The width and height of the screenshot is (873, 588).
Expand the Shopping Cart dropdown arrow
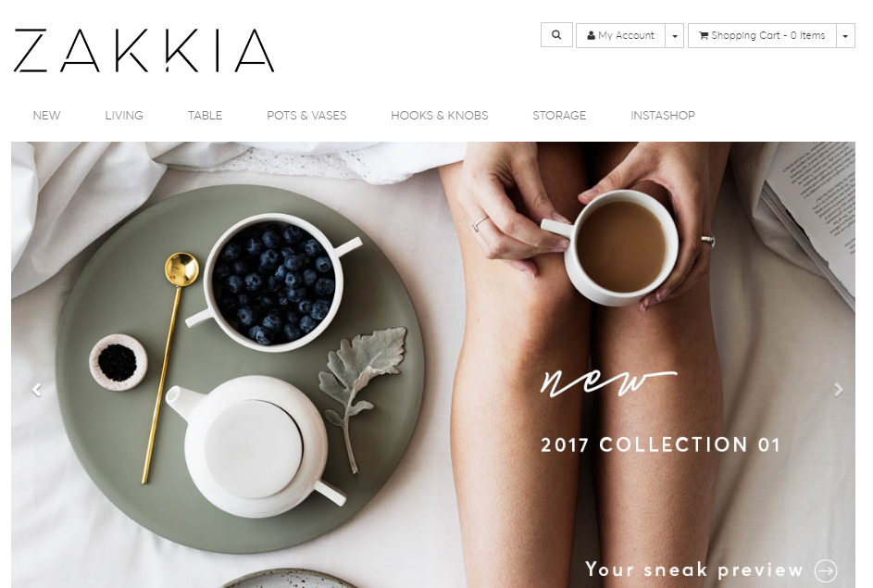[x=845, y=35]
